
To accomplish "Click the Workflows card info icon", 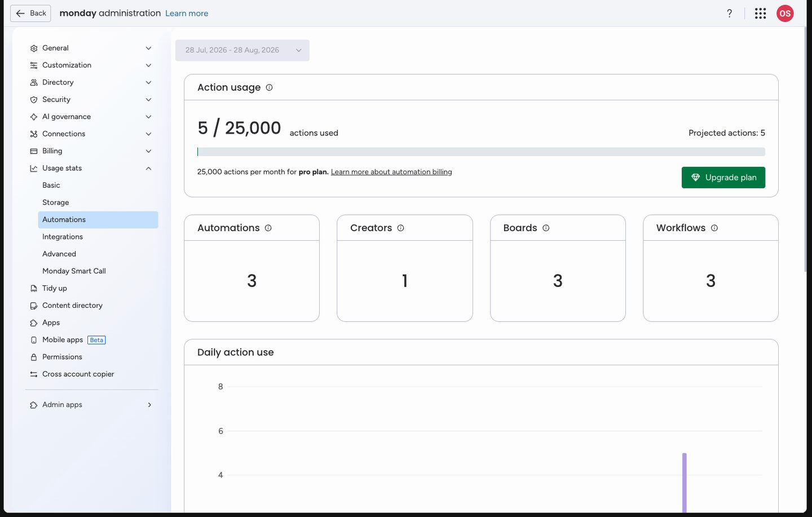I will pos(714,228).
